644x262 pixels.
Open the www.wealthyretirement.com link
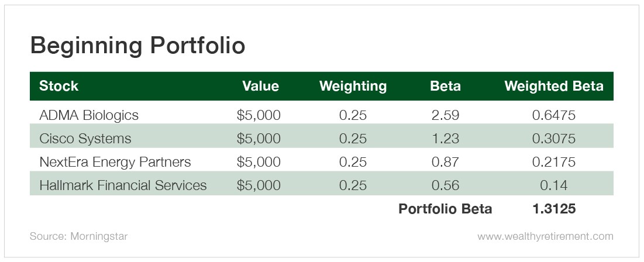point(545,236)
